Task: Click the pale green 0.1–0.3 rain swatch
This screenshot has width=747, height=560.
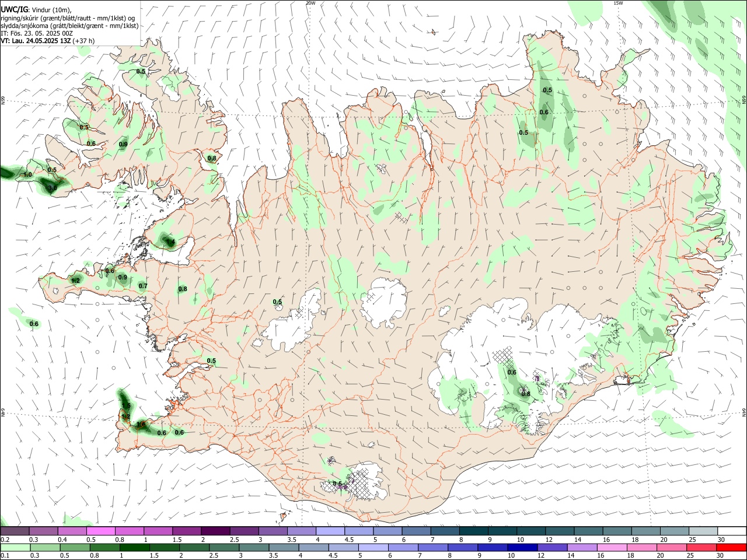Action: click(15, 547)
